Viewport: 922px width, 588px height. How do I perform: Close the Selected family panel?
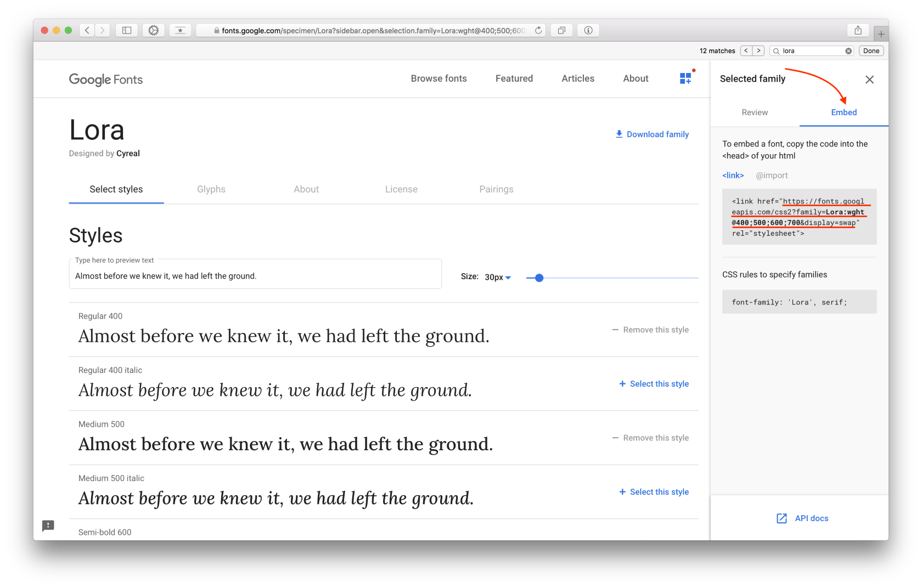coord(869,80)
